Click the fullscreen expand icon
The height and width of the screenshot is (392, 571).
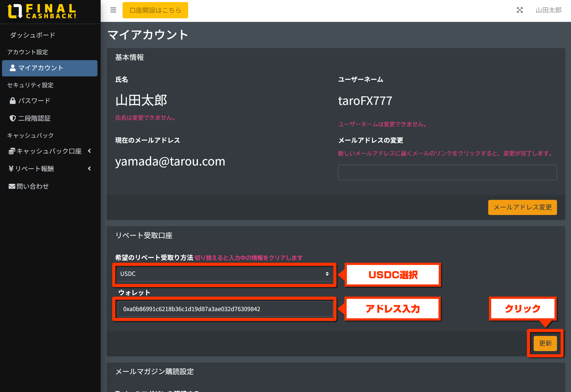(x=519, y=10)
